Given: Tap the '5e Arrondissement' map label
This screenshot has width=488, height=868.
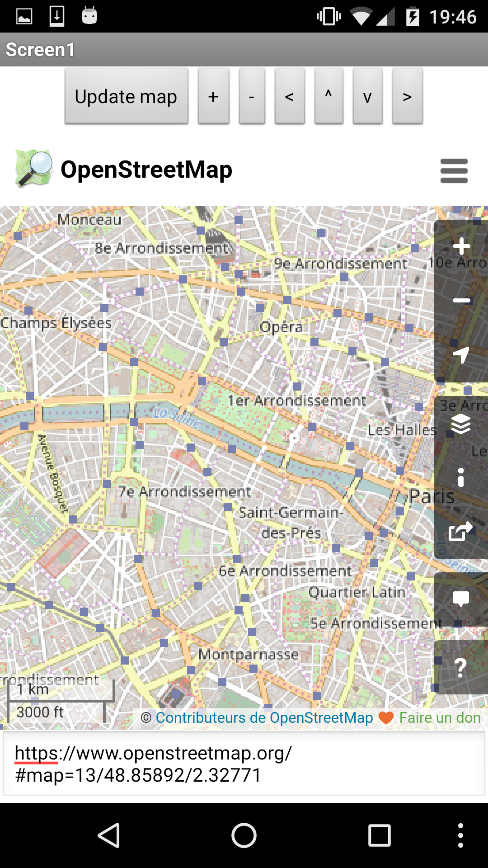Looking at the screenshot, I should click(376, 623).
